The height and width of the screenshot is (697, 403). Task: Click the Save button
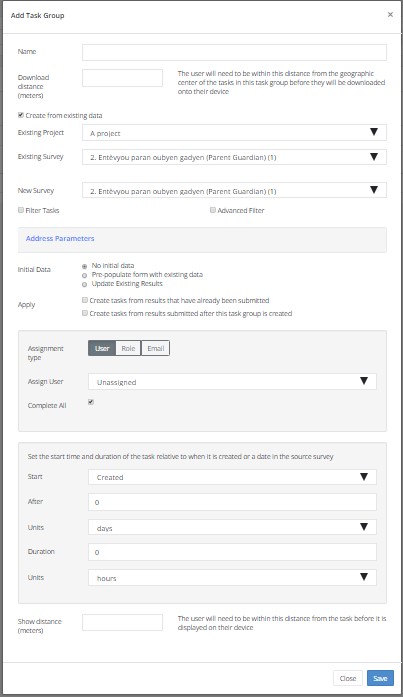(x=380, y=678)
